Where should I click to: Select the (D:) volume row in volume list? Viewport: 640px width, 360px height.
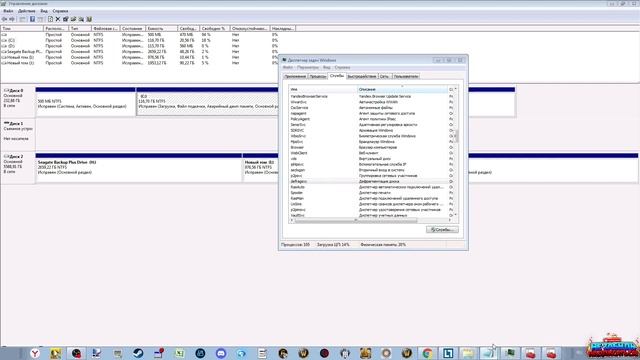[147, 46]
